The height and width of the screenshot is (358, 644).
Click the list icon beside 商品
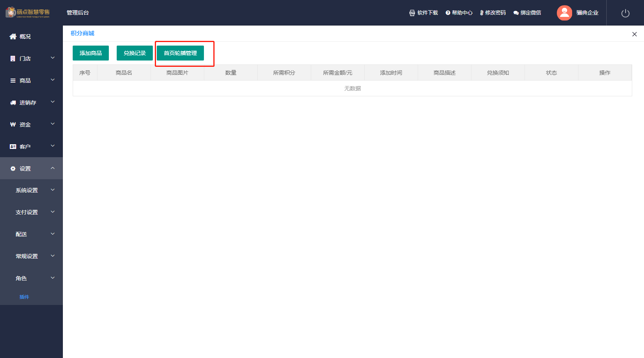coord(13,81)
